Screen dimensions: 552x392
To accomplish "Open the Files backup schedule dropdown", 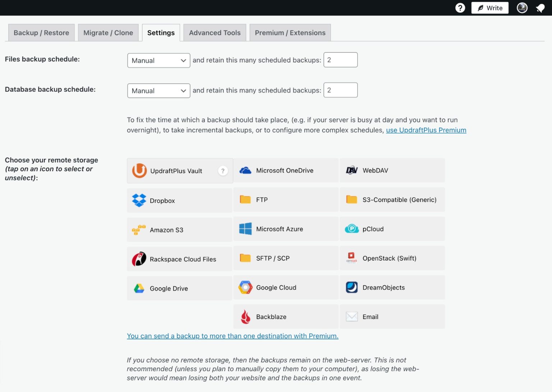I will pos(158,60).
